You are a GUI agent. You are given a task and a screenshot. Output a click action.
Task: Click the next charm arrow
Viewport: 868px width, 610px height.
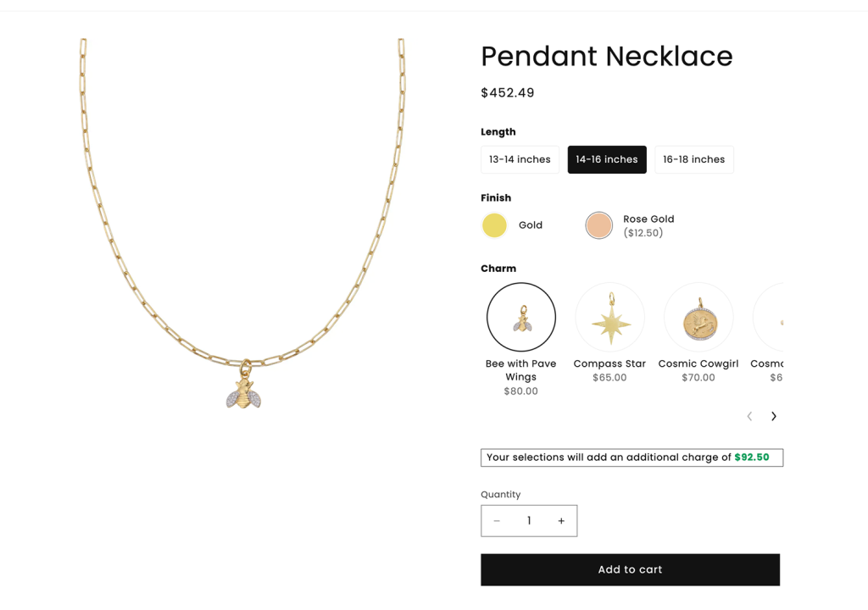pyautogui.click(x=773, y=416)
